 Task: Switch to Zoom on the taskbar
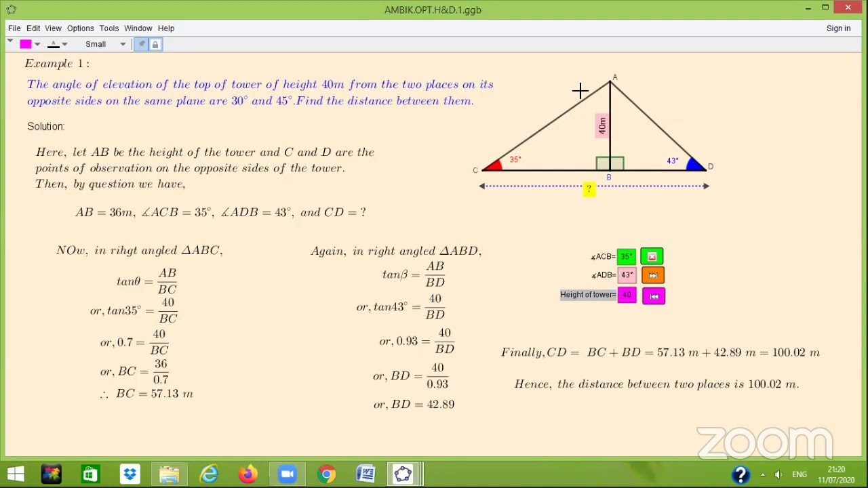288,474
